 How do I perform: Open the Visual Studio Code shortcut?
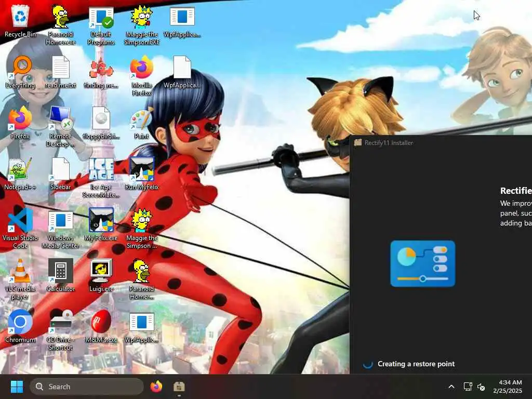[x=20, y=229]
